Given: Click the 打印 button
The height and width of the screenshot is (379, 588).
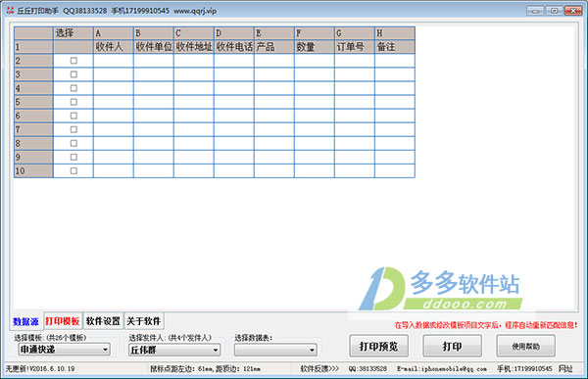Looking at the screenshot, I should (452, 346).
